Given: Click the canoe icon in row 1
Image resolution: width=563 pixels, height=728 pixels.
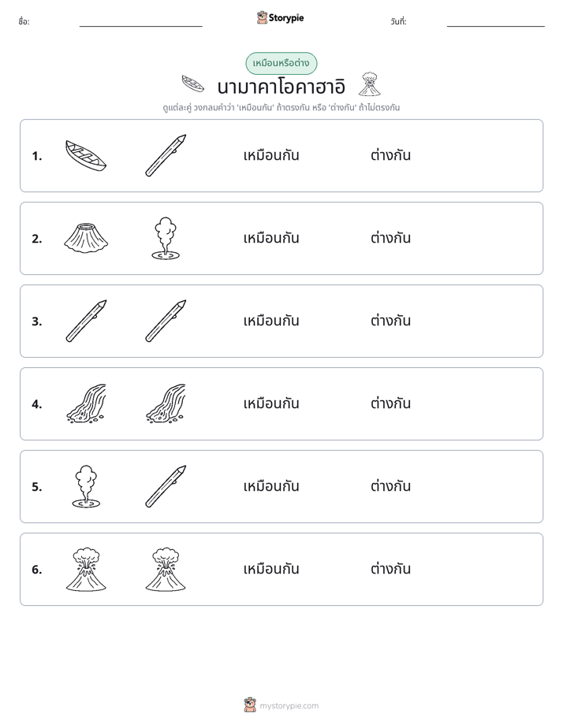Looking at the screenshot, I should tap(86, 155).
